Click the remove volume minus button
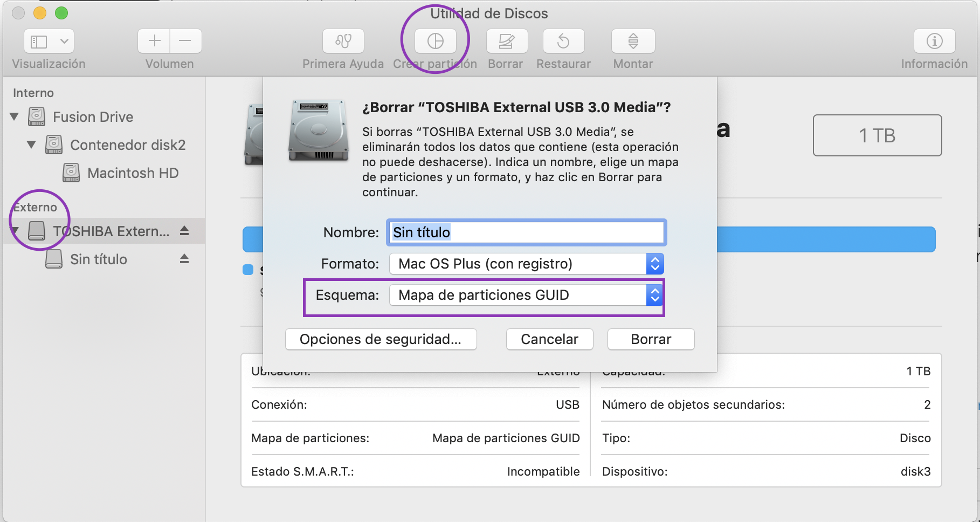This screenshot has width=980, height=522. pyautogui.click(x=185, y=41)
